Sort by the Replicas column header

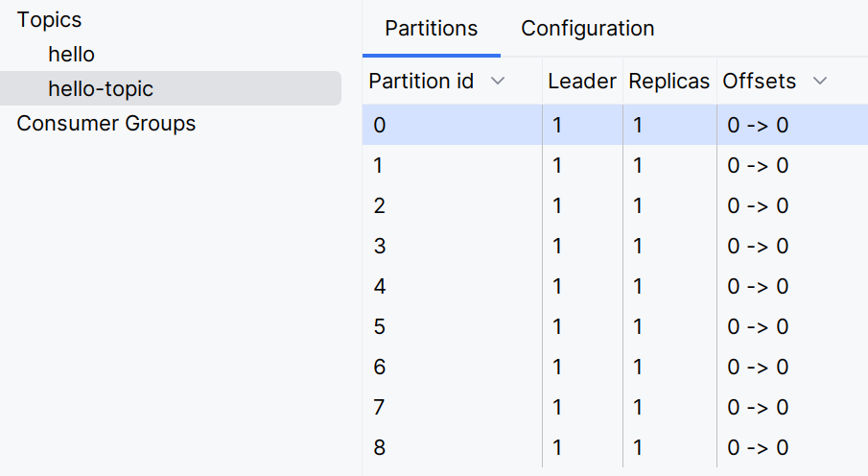669,82
